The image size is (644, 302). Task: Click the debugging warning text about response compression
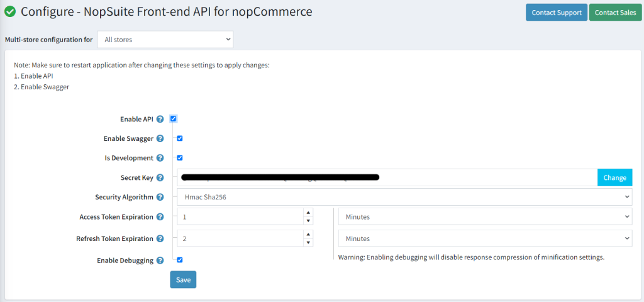[471, 257]
